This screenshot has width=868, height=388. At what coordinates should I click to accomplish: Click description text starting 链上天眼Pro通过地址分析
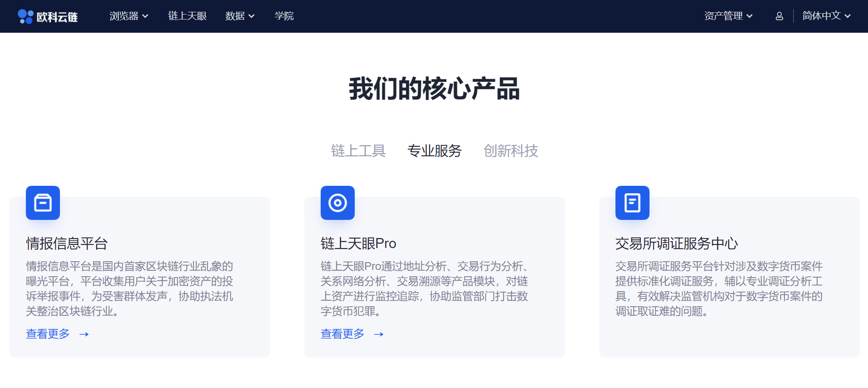[425, 289]
